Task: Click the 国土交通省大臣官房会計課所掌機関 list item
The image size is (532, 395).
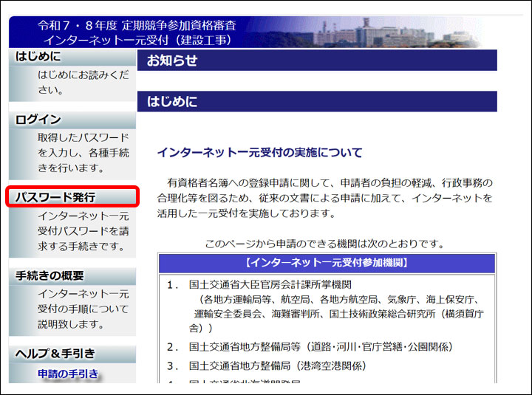Action: click(270, 284)
